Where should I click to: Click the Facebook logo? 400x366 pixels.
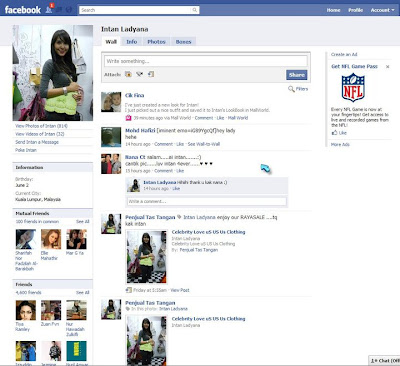pos(23,10)
